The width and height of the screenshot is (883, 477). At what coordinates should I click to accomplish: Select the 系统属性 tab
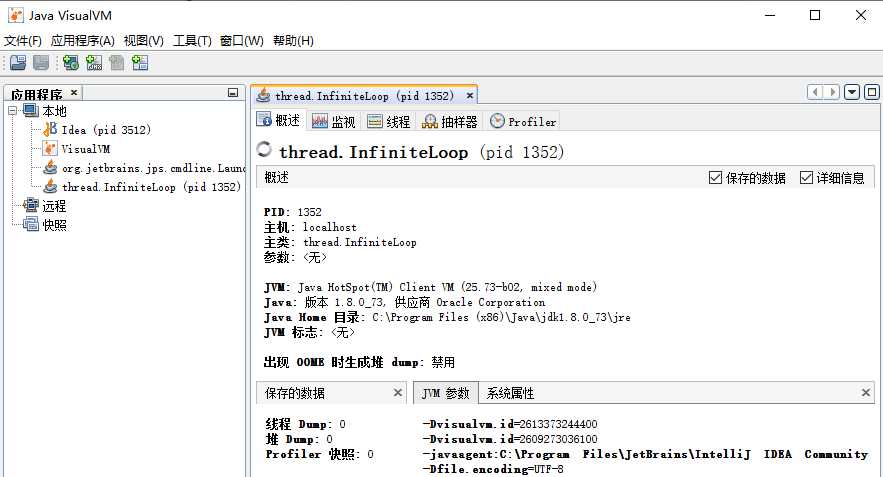pos(510,393)
